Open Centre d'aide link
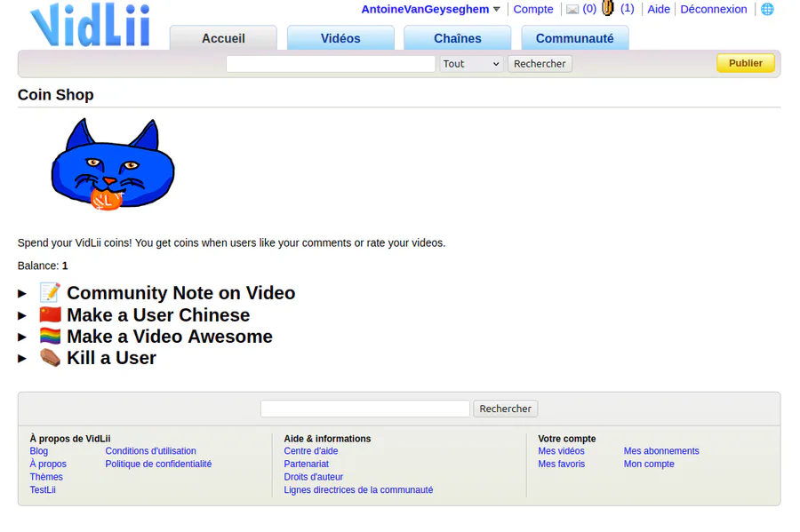Viewport: 800px width, 532px height. [x=311, y=451]
